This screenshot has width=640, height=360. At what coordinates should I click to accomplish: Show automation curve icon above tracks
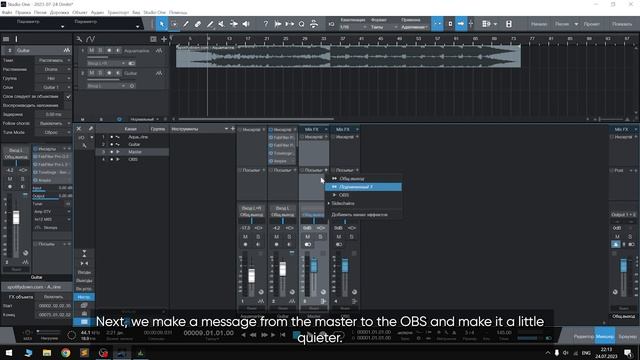[x=91, y=39]
